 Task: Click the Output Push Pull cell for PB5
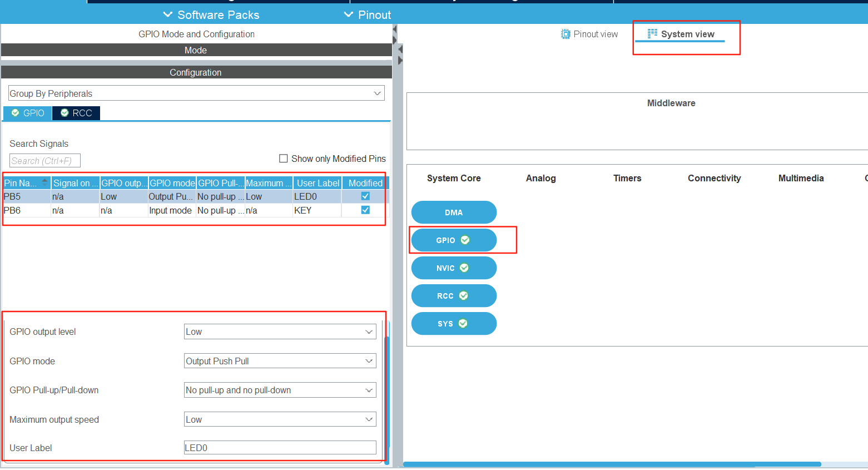[x=172, y=196]
